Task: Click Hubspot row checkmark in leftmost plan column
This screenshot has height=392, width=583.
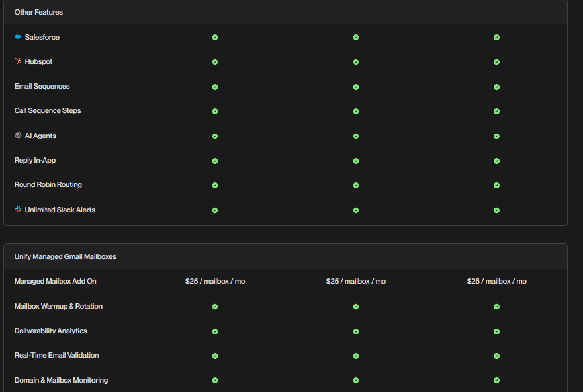Action: point(215,62)
